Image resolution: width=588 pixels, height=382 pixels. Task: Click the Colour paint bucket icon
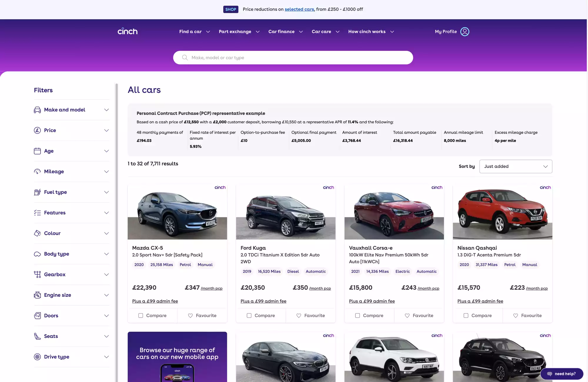(x=37, y=233)
